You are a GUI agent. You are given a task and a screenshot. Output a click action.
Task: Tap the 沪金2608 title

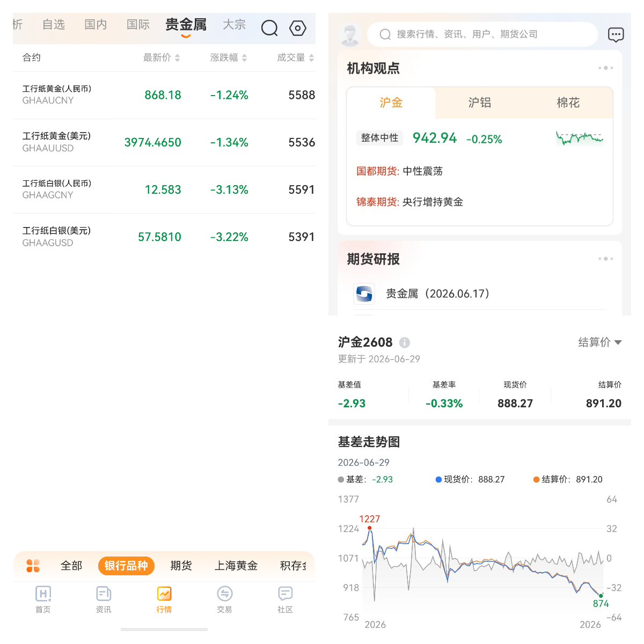365,342
